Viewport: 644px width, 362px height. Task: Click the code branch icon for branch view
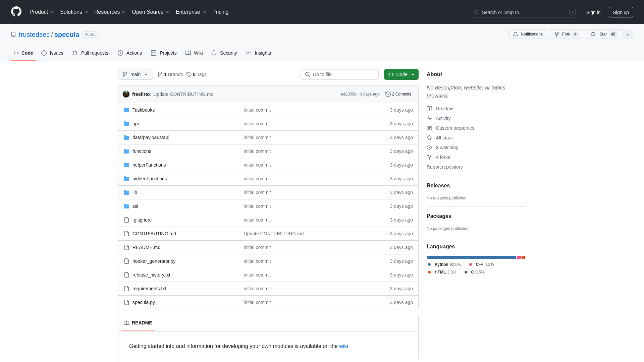pyautogui.click(x=160, y=74)
